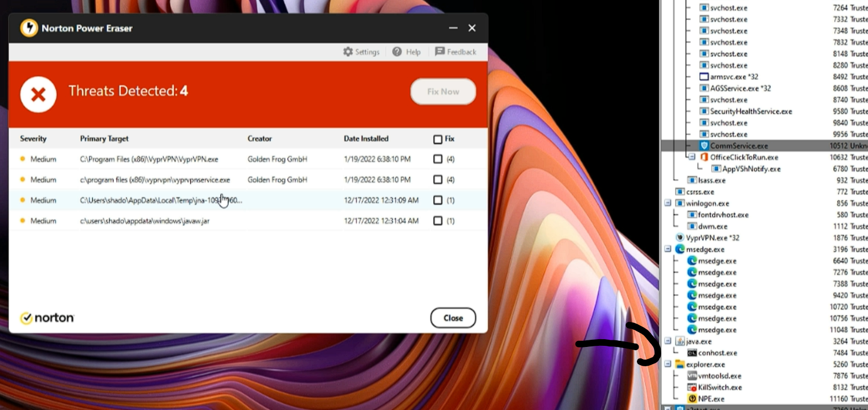Click the armsvc.exe process icon
This screenshot has width=868, height=410.
click(x=704, y=77)
